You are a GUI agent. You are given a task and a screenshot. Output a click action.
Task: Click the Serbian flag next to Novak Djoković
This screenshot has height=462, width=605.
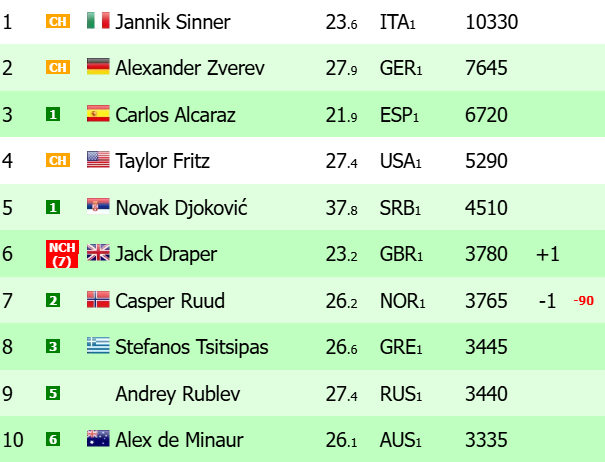pos(98,206)
